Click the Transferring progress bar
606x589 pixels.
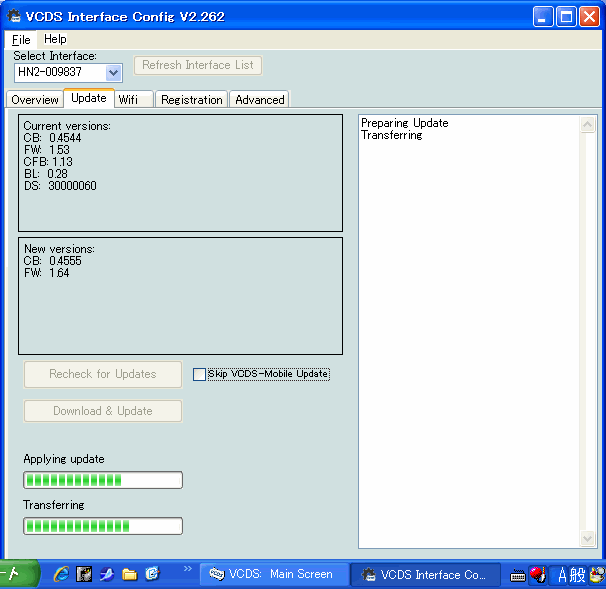103,526
